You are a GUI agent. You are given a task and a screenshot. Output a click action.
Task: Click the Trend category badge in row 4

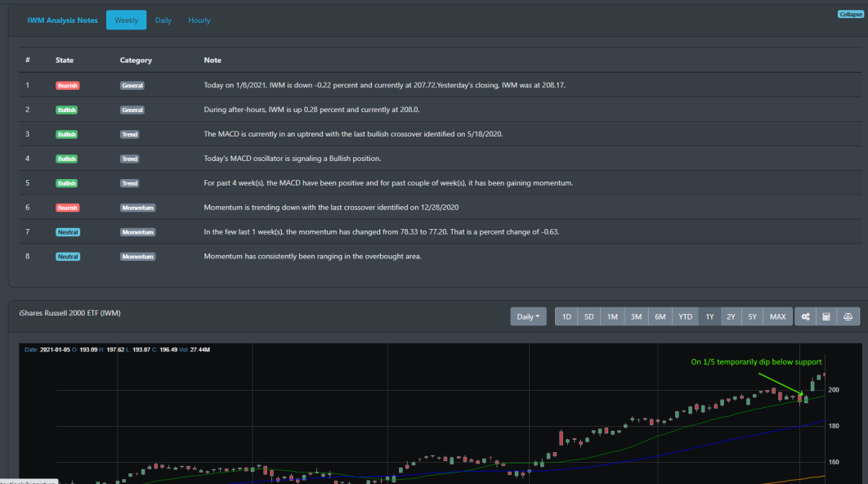[x=129, y=159]
